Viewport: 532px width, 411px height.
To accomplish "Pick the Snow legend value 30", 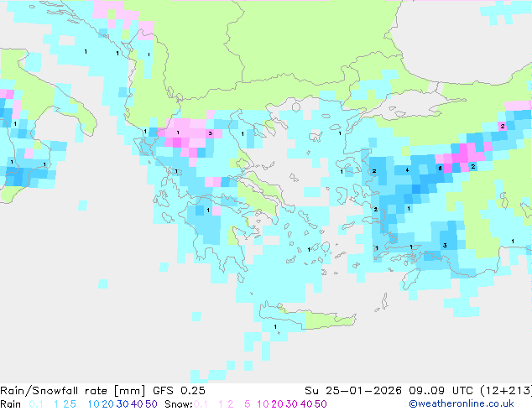I will click(x=292, y=404).
